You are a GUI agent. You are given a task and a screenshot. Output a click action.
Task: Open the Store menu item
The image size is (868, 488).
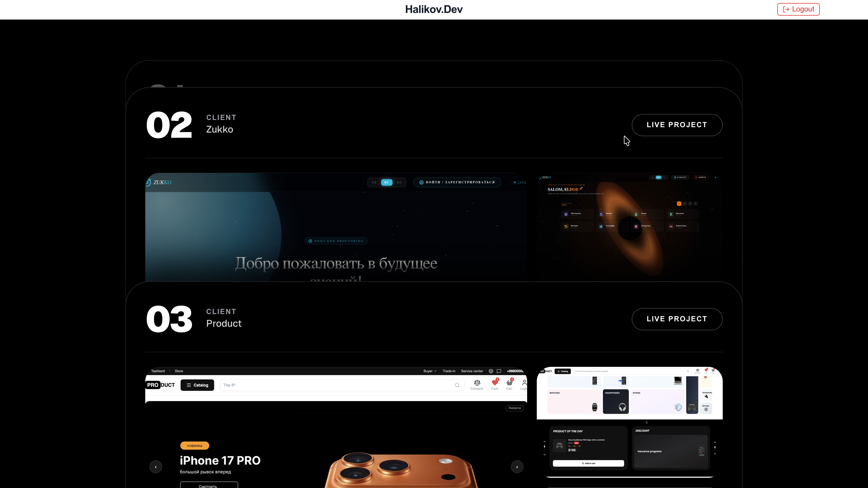click(179, 371)
